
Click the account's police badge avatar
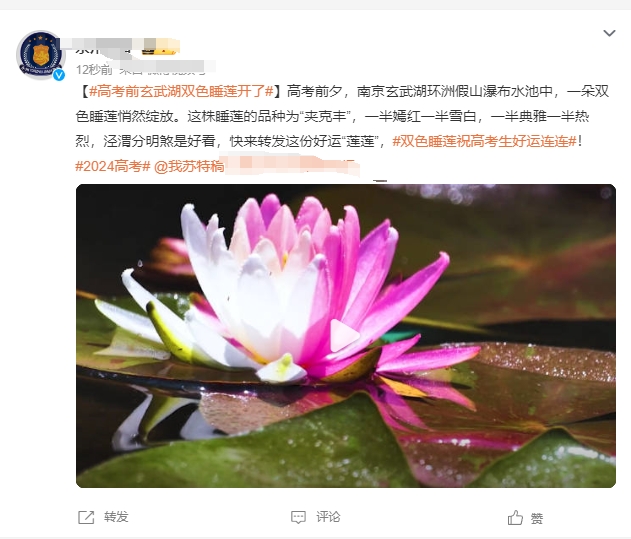41,55
